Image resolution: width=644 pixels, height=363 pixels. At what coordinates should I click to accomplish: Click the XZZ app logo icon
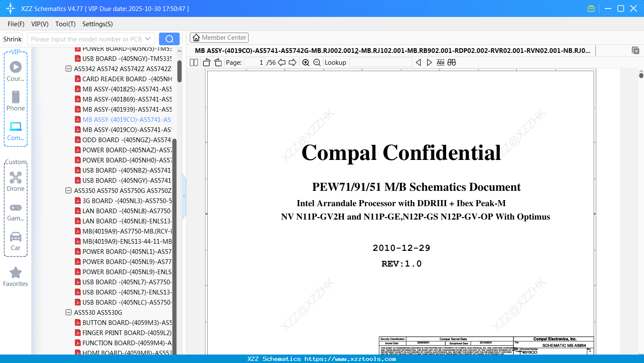pos(10,8)
